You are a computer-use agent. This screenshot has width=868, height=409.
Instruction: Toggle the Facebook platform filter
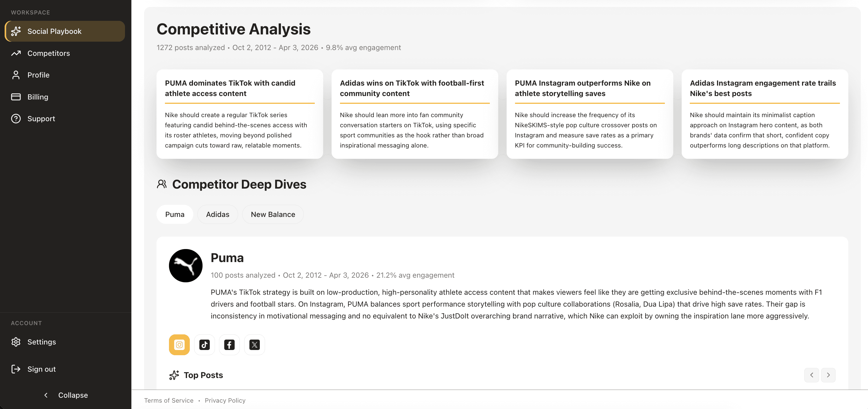tap(229, 344)
